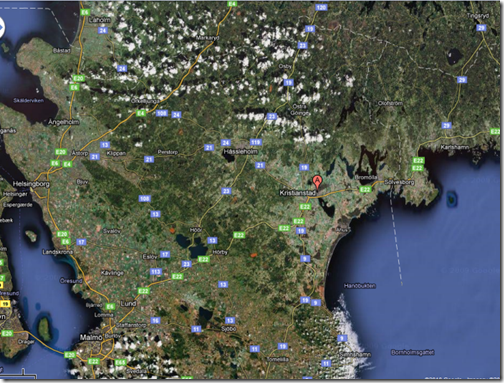504x383 pixels.
Task: Select the Hässleholm city label
Action: 240,152
